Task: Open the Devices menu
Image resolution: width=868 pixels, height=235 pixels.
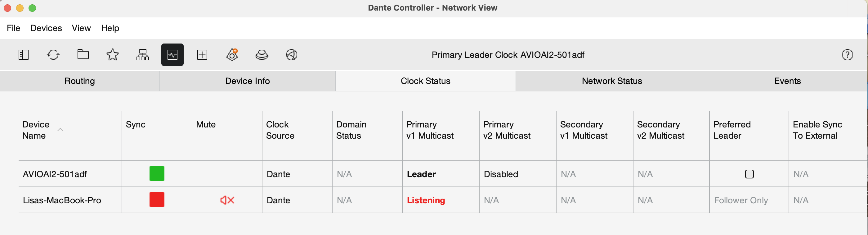Action: click(46, 28)
